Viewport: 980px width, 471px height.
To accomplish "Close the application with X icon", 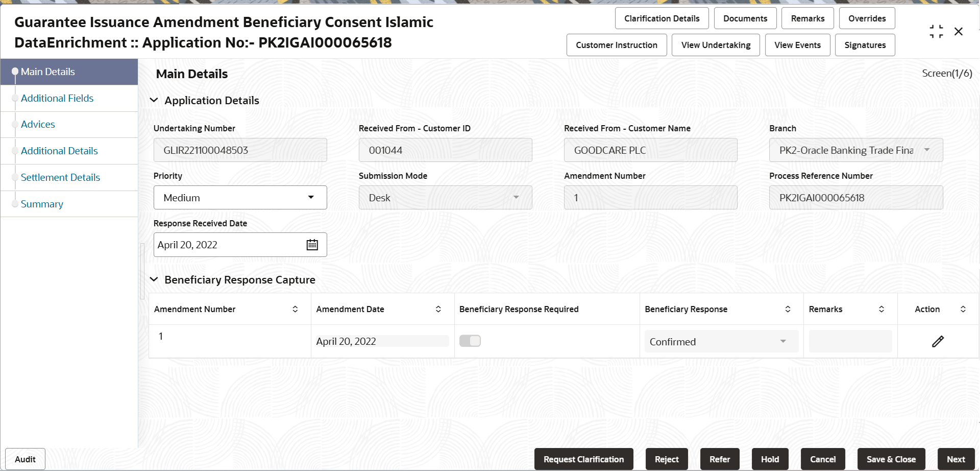I will click(x=959, y=32).
